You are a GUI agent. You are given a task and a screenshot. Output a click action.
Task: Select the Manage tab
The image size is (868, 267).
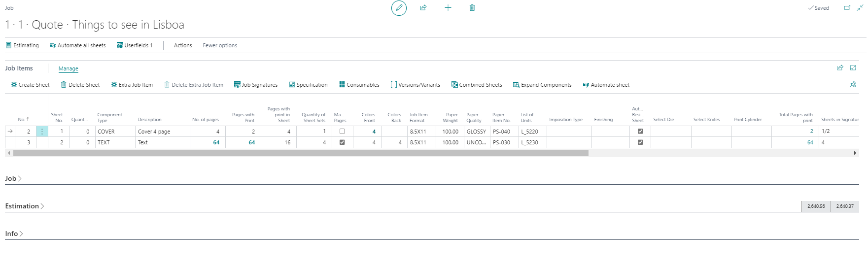[x=69, y=68]
